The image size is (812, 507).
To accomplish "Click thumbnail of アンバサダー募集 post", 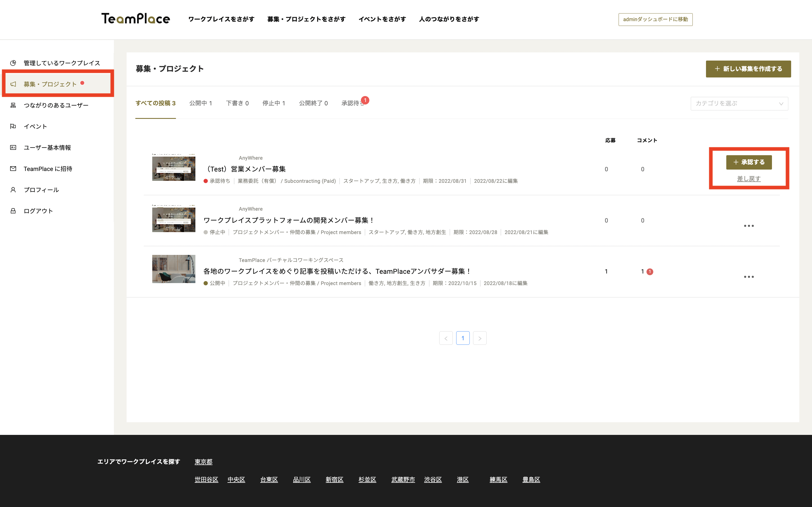I will pos(173,269).
